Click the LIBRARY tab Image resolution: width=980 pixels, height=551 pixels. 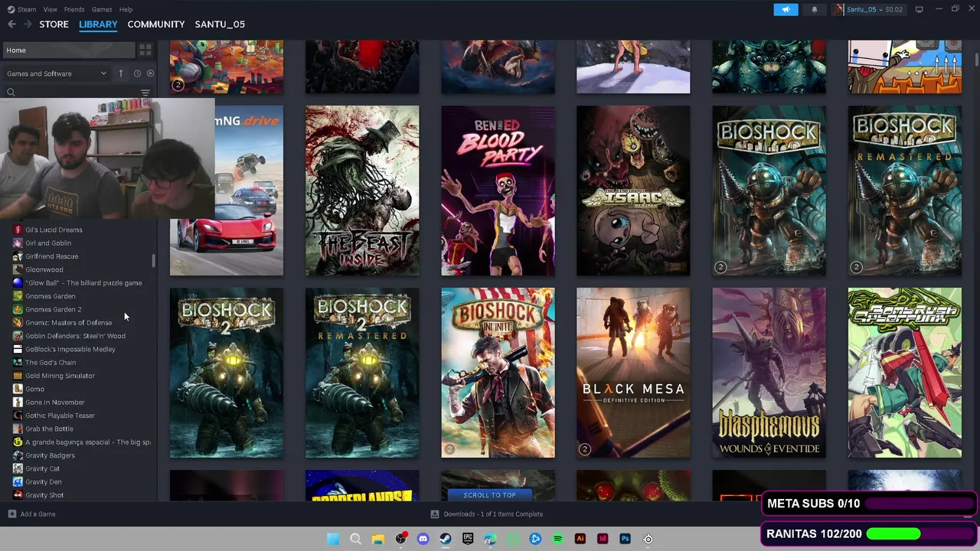tap(98, 24)
